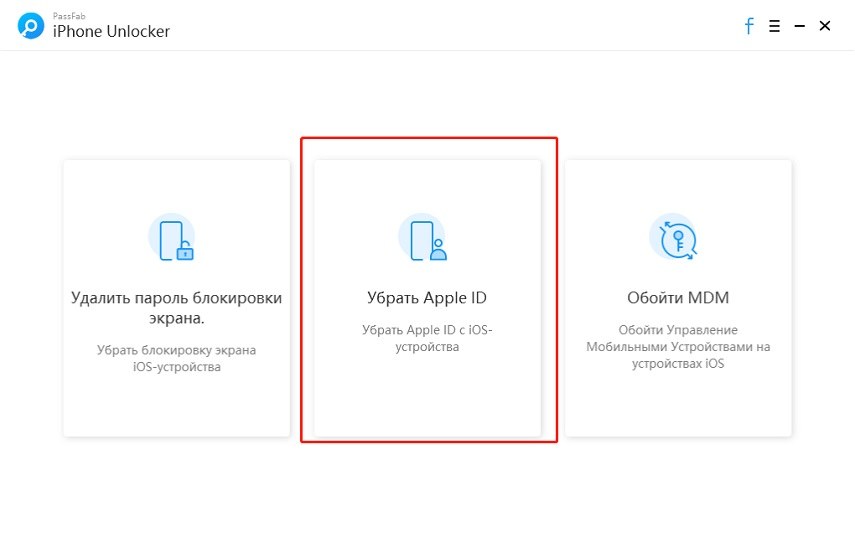
Task: Select 'Удалить пароль блокировки экрана.' title
Action: click(177, 308)
